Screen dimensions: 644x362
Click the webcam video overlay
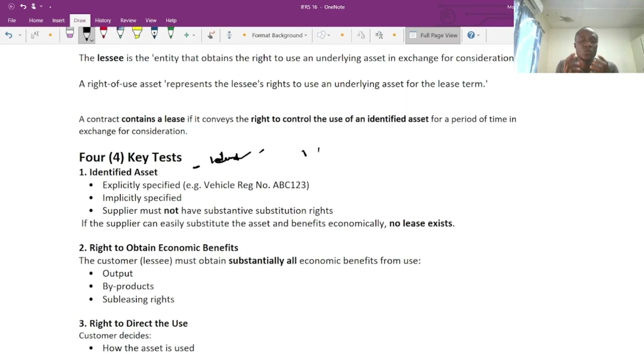click(x=579, y=36)
